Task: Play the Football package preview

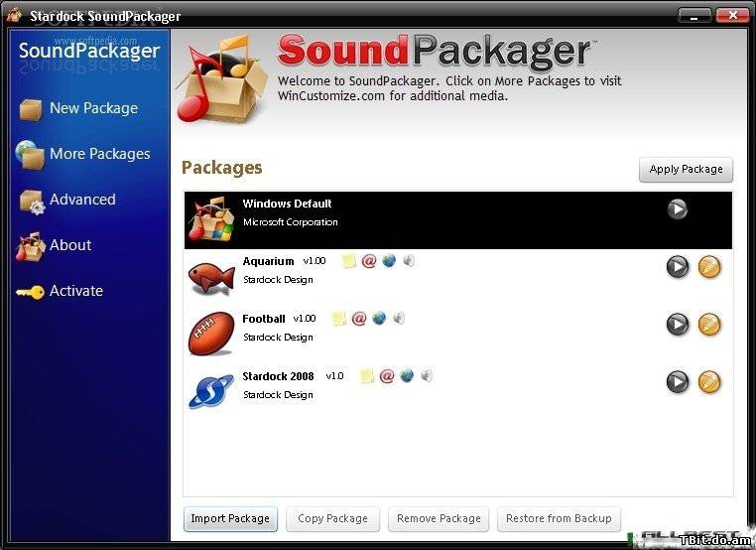Action: point(677,325)
